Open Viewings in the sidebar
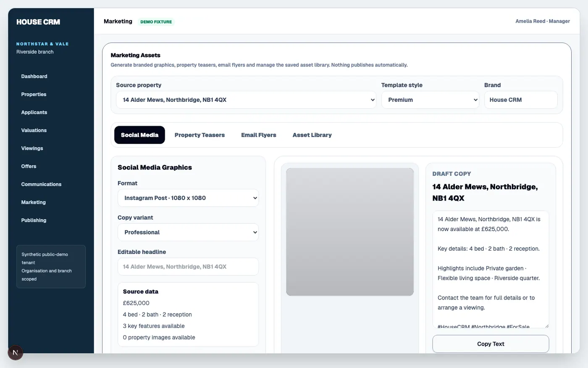 coord(32,148)
